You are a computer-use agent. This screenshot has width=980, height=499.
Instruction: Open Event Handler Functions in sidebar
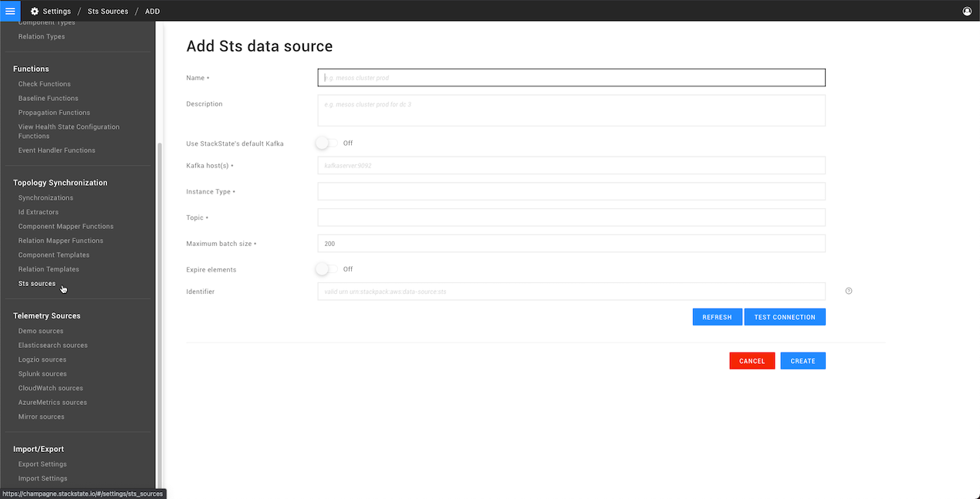(56, 150)
